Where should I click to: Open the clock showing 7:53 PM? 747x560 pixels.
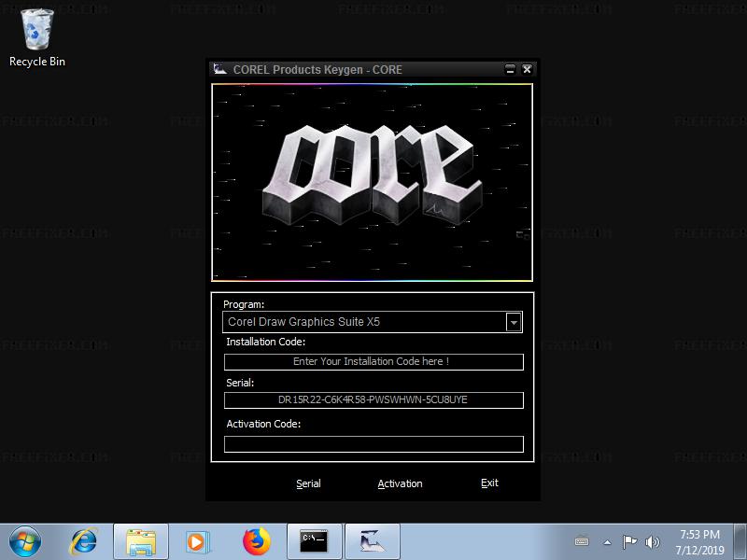[x=699, y=542]
